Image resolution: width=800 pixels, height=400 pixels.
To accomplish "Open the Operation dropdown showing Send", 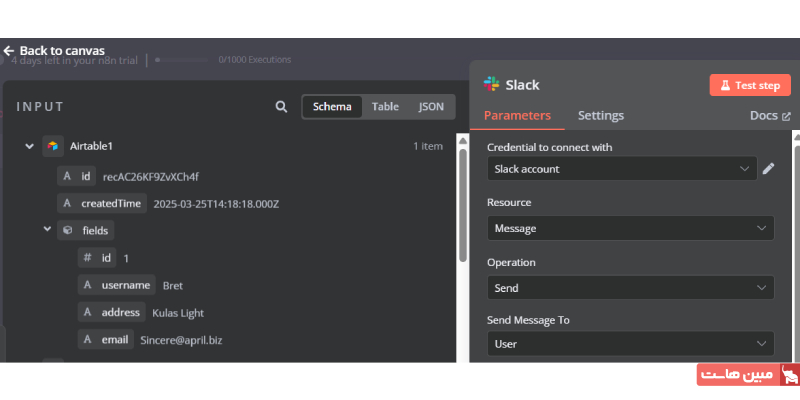I will (x=630, y=288).
